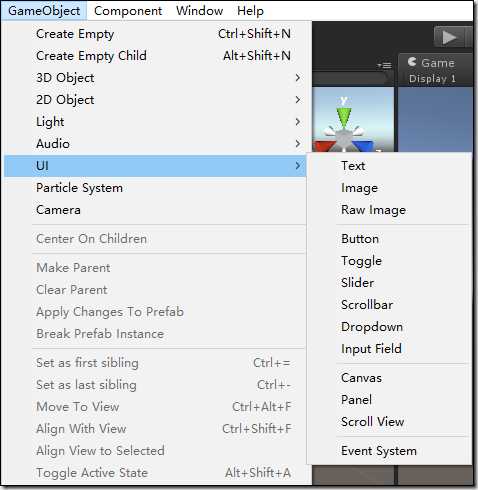Click the Play button in the toolbar
This screenshot has width=478, height=490.
[449, 37]
